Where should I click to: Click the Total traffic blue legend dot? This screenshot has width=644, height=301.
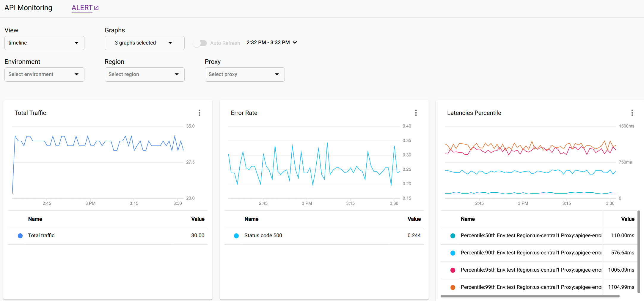pyautogui.click(x=20, y=235)
